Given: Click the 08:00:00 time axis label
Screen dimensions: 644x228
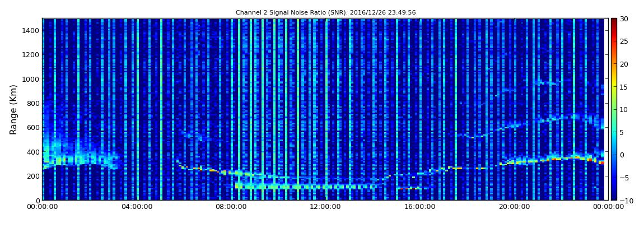Looking at the screenshot, I should [x=230, y=207].
